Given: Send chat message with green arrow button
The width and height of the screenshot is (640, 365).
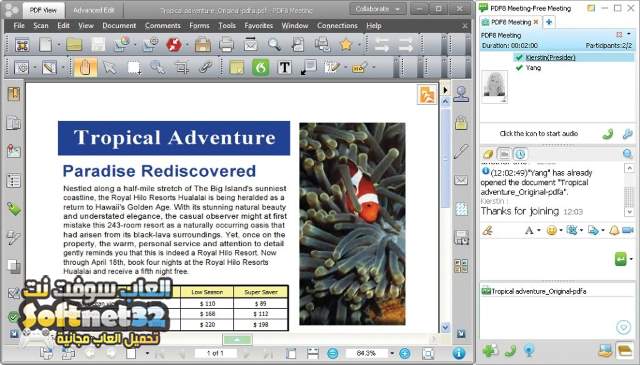Looking at the screenshot, I should [x=621, y=259].
